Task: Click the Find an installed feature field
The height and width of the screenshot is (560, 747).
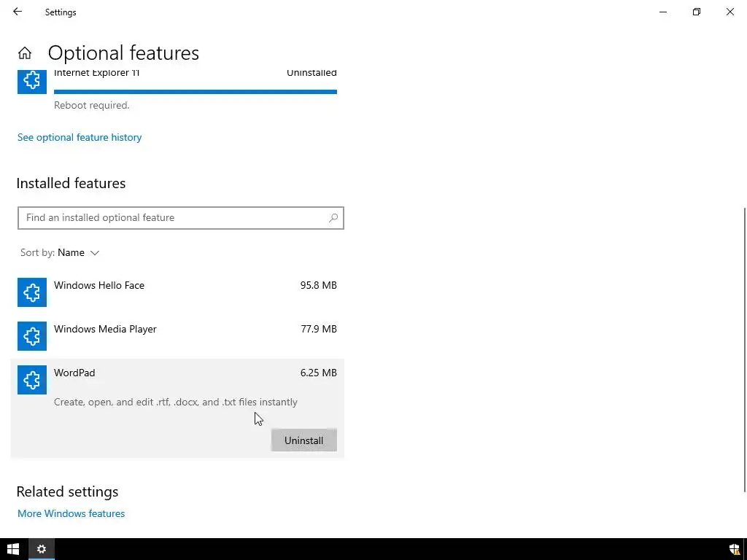Action: click(x=174, y=218)
